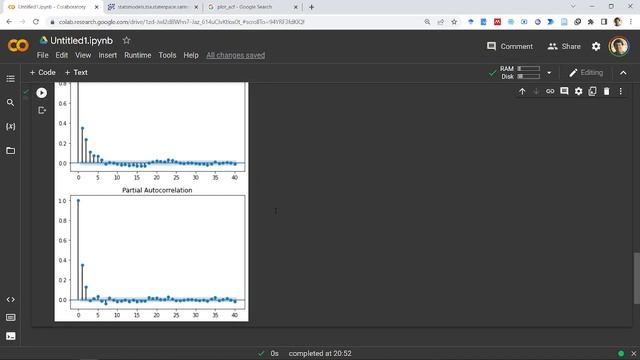This screenshot has height=360, width=640.
Task: Open code snippets panel
Action: click(11, 300)
